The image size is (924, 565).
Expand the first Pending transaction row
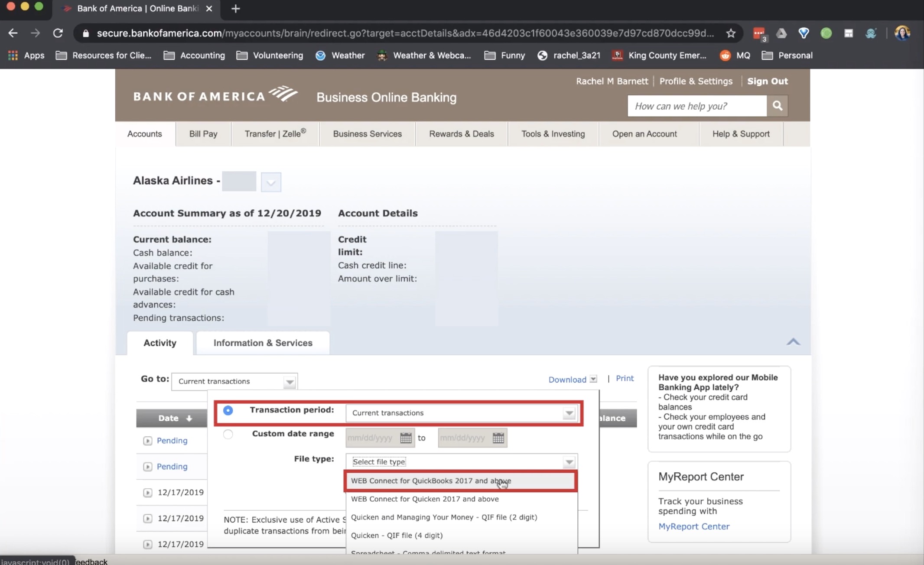(x=147, y=441)
